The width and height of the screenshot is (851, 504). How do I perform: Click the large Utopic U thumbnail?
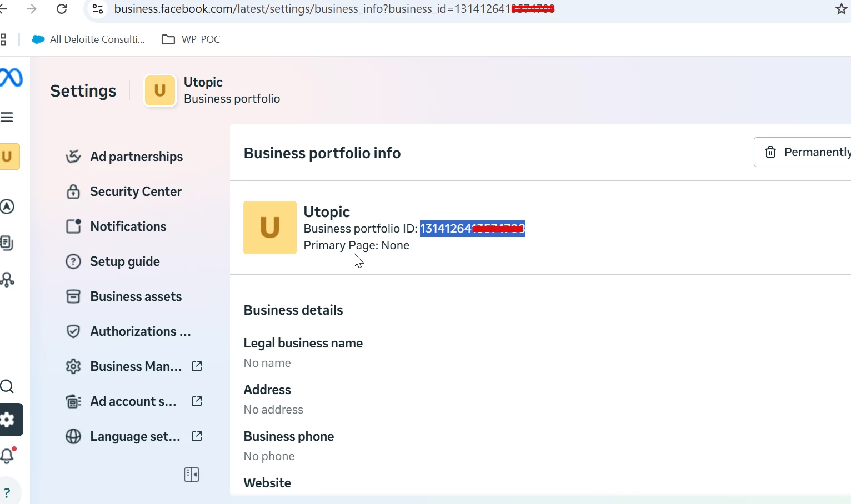[270, 228]
